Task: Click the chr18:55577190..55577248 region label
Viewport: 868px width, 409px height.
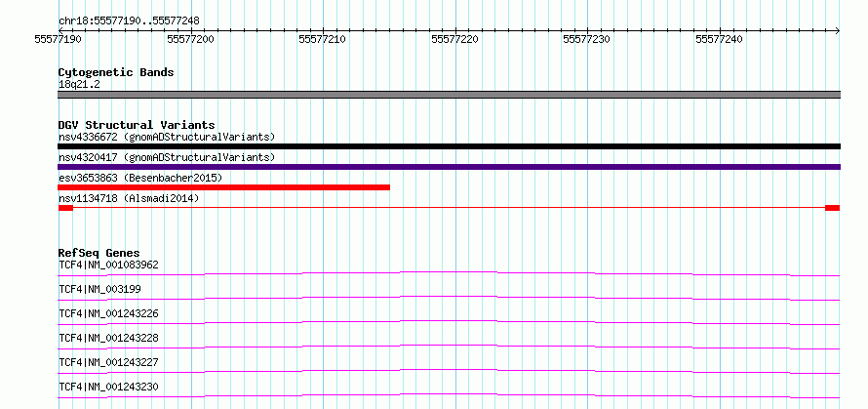Action: [x=129, y=21]
